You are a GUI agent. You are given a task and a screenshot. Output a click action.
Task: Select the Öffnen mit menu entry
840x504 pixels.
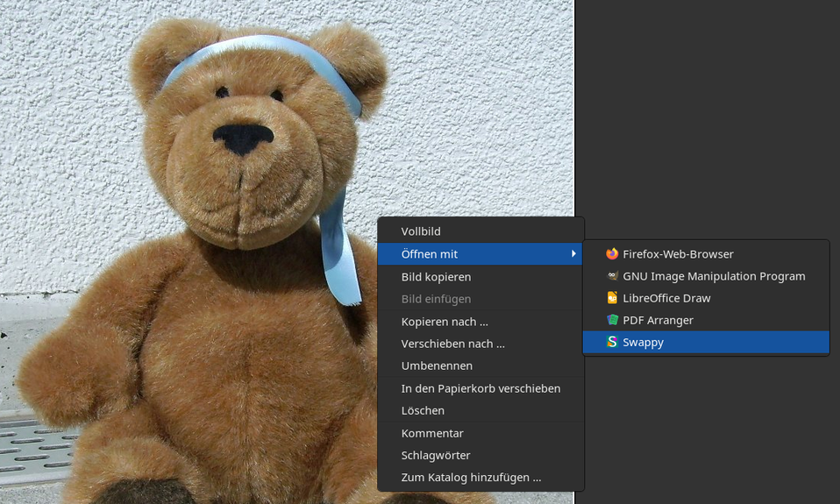coord(480,254)
